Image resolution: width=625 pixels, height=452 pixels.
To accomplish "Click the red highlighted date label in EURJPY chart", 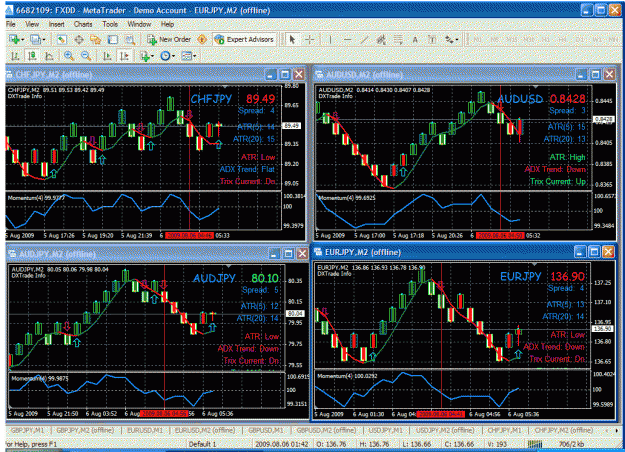I will coord(440,414).
